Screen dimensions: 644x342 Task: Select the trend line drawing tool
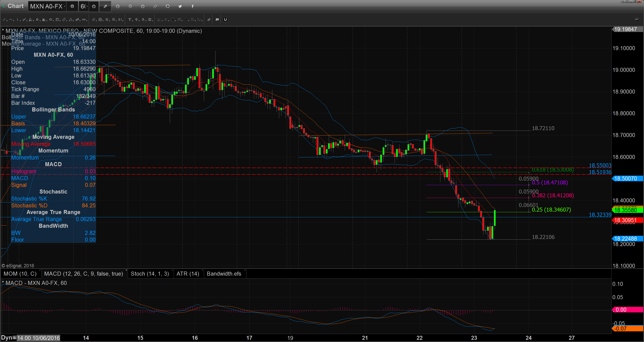tap(4, 20)
